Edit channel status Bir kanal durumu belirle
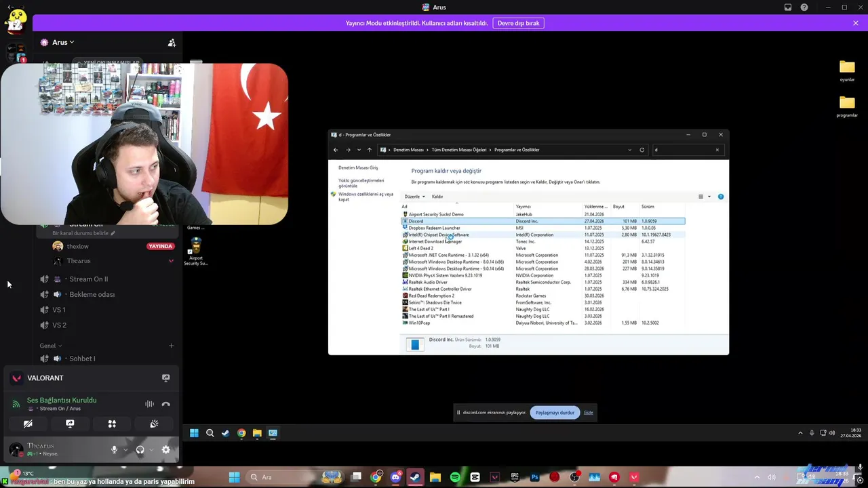The image size is (868, 488). coord(83,233)
